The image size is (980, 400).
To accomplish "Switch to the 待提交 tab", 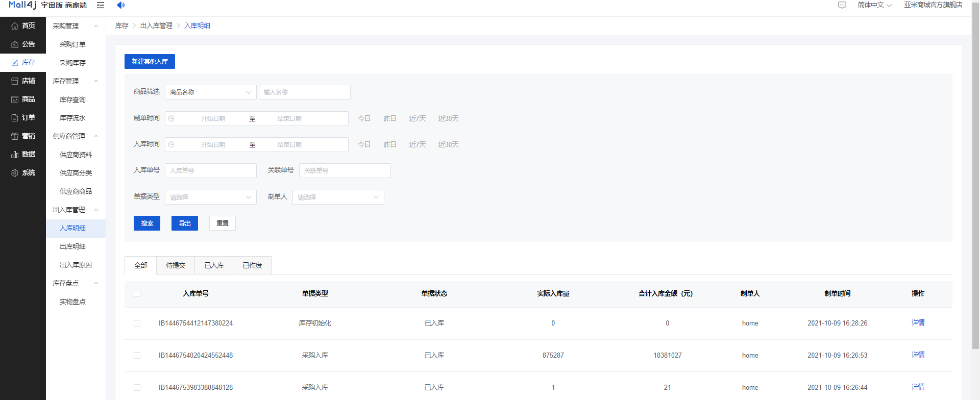I will click(x=176, y=265).
